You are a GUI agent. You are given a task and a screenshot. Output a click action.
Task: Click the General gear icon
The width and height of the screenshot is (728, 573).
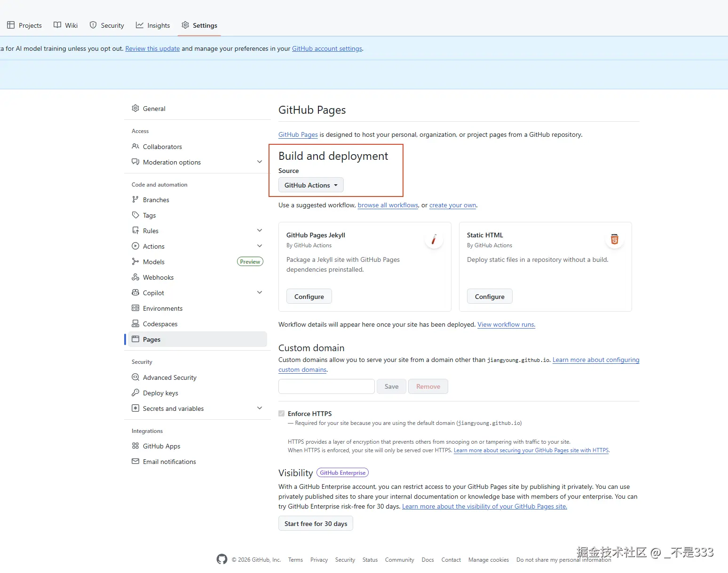click(x=135, y=108)
